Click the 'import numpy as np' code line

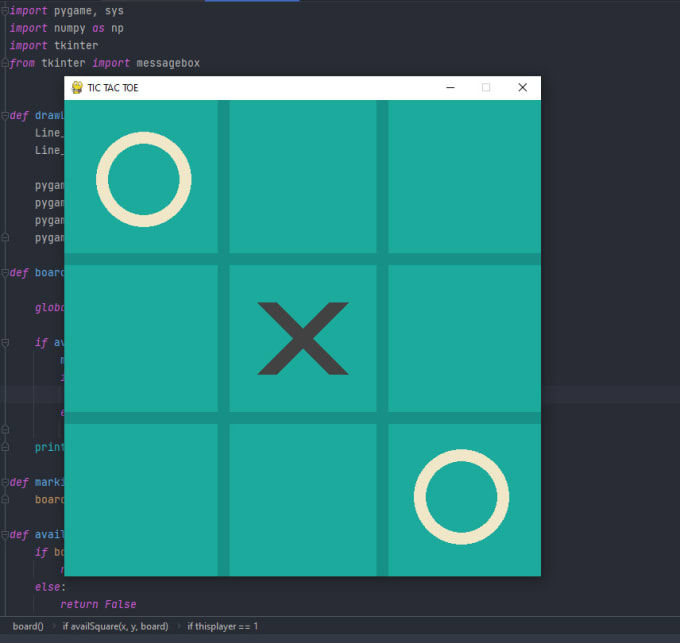coord(66,28)
